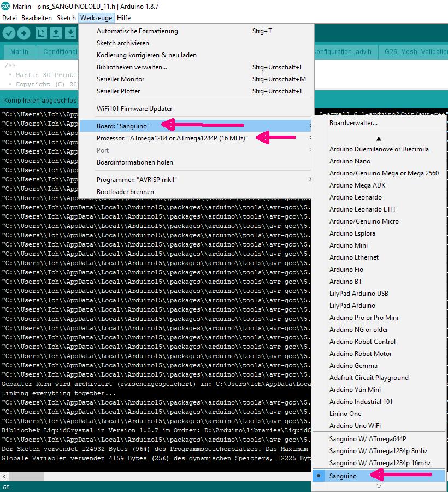Select Sanguino W/ ATmega644P board
The image size is (448, 492).
coord(379,439)
